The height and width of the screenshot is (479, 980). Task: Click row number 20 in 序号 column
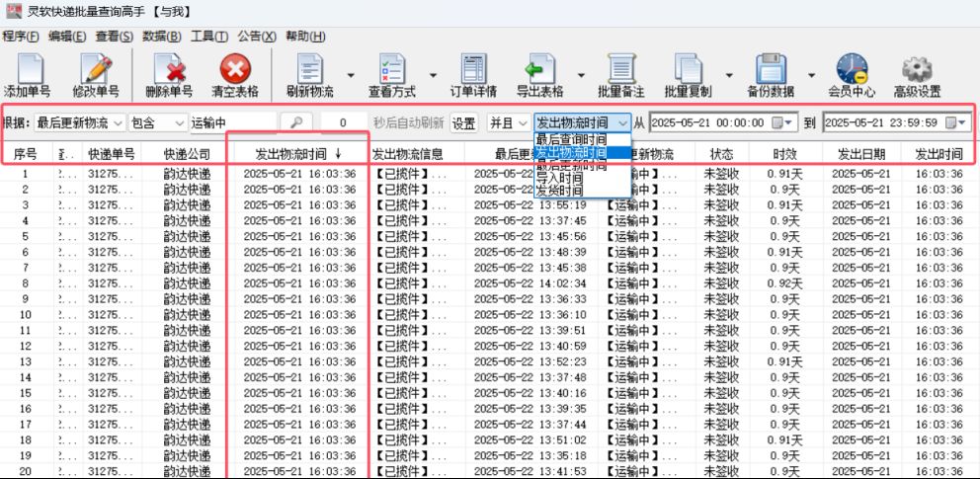pos(26,471)
